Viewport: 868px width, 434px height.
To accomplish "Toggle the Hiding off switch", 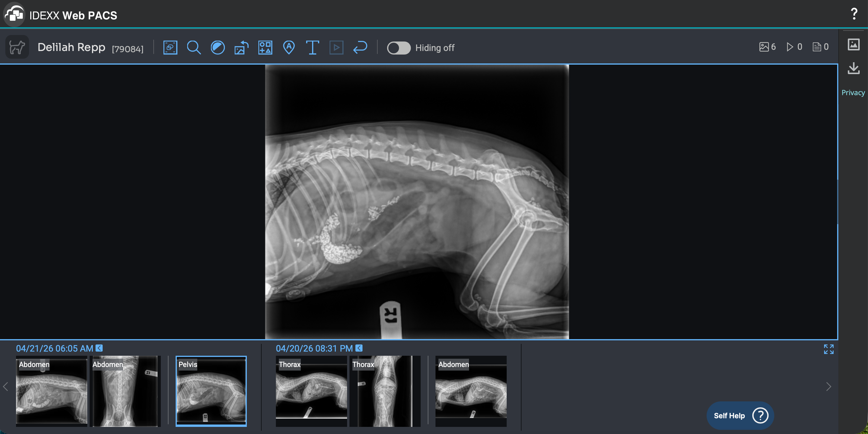I will pyautogui.click(x=399, y=48).
